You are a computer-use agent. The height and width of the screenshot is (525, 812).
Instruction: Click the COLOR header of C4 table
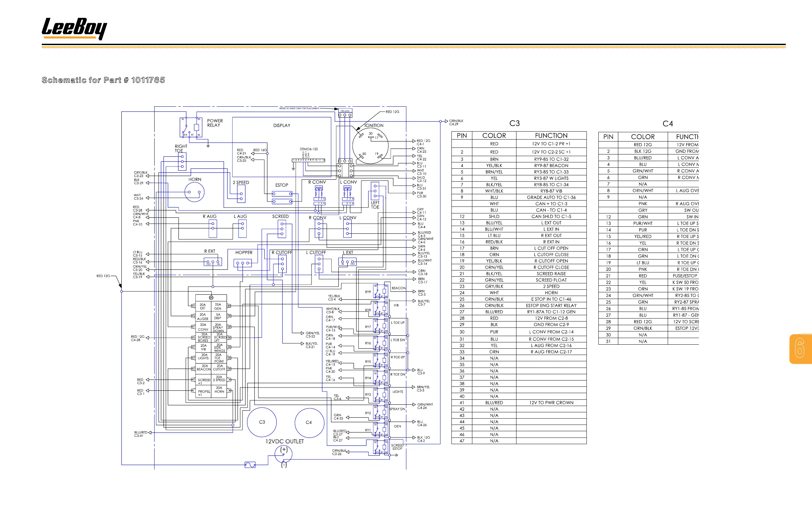(643, 137)
